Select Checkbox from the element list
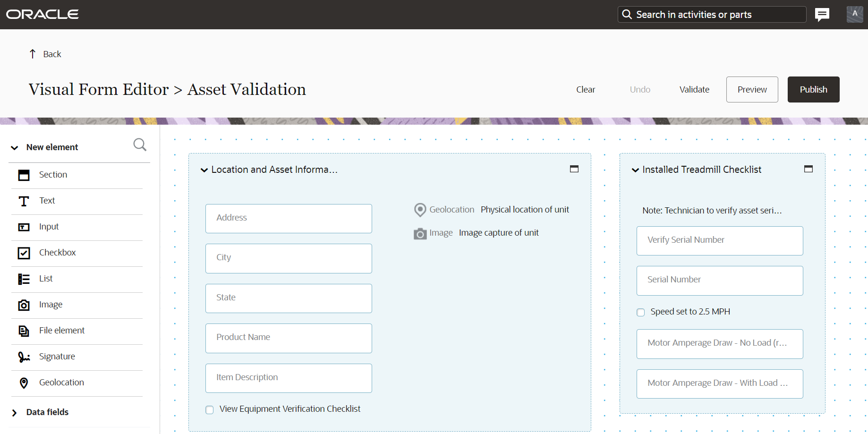Image resolution: width=868 pixels, height=434 pixels. pyautogui.click(x=57, y=253)
